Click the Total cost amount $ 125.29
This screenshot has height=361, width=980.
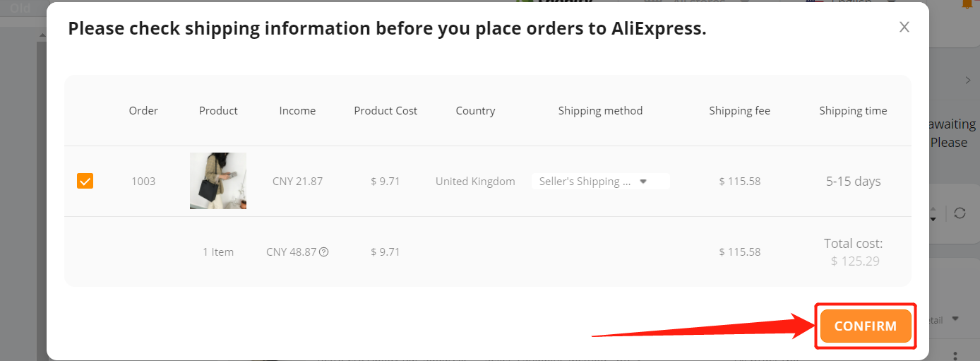click(x=854, y=261)
